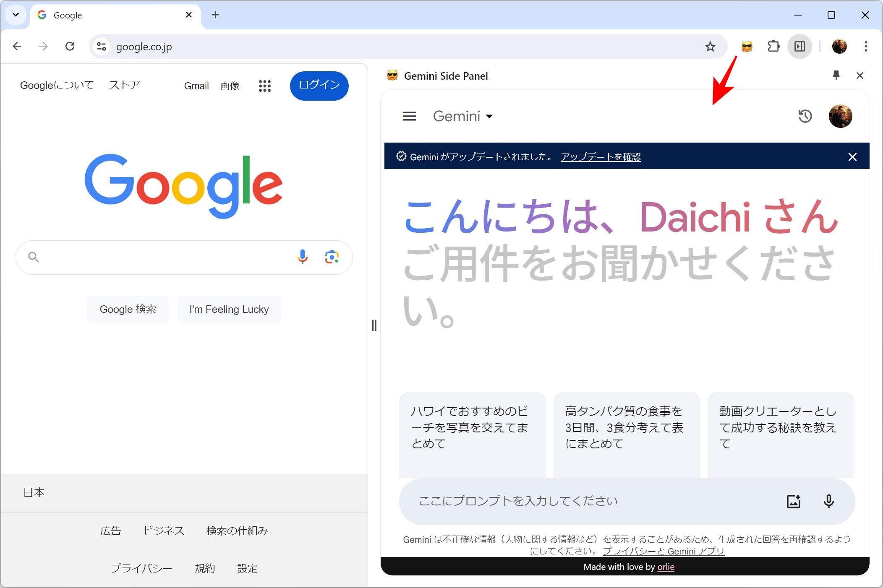The width and height of the screenshot is (883, 588).
Task: Reload the page
Action: pos(70,47)
